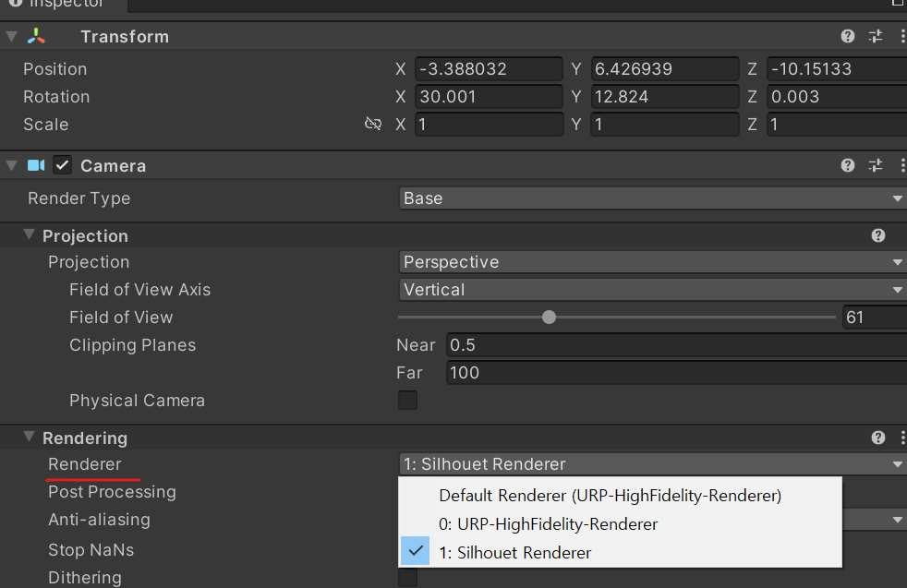The height and width of the screenshot is (588, 907).
Task: Click the Field of View value field
Action: tap(875, 318)
